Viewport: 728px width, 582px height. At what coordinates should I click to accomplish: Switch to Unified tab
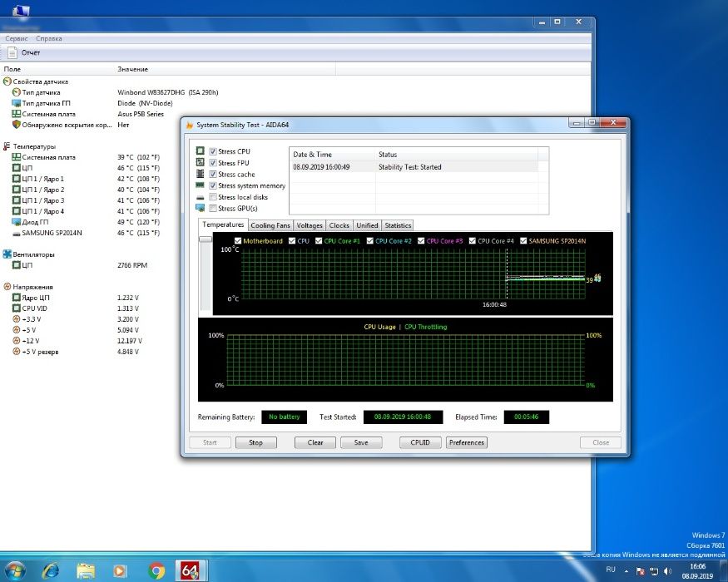pos(367,225)
